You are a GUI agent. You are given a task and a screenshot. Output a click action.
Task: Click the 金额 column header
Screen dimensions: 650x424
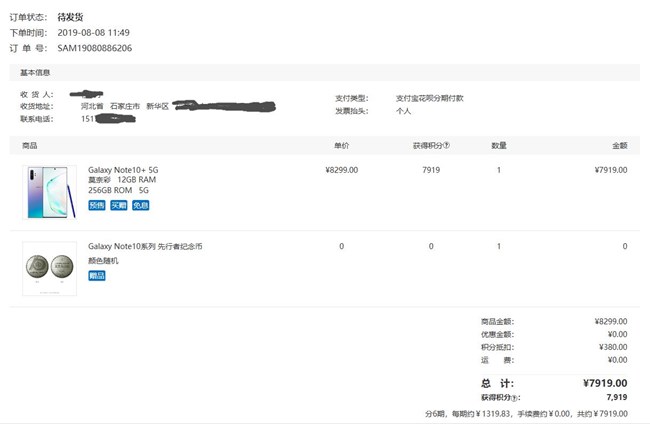620,145
